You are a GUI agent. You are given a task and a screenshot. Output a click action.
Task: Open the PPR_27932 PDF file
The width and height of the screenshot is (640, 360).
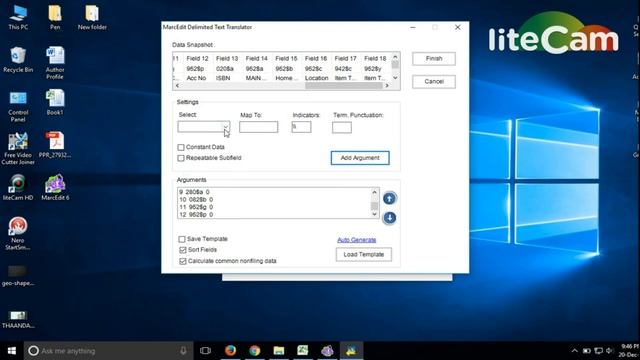click(55, 145)
